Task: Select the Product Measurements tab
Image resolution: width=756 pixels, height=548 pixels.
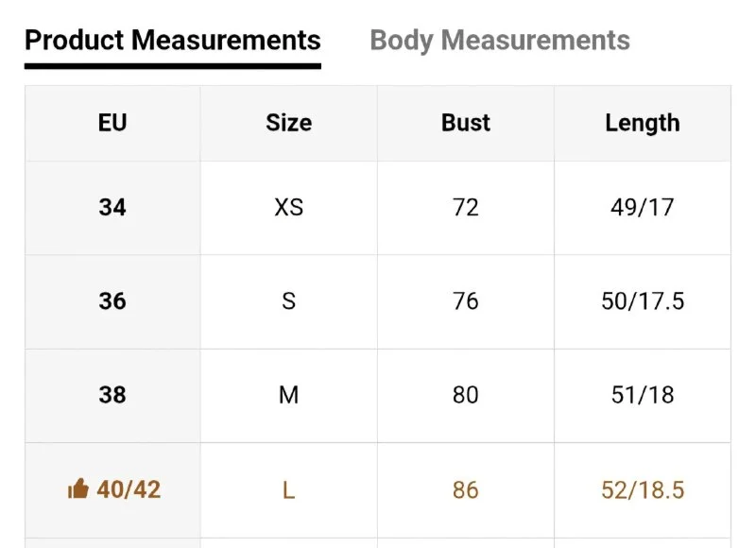Action: [173, 40]
